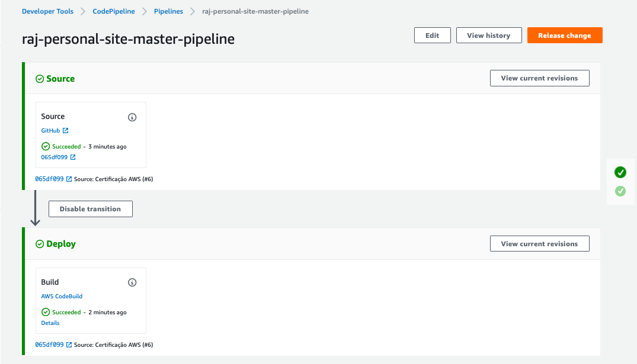Open AWS CodeBuild link
The image size is (637, 364).
click(62, 297)
